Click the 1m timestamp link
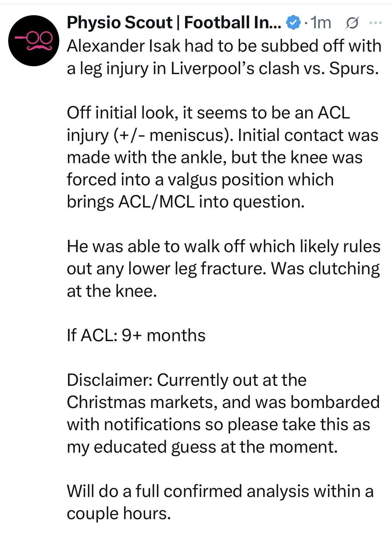The width and height of the screenshot is (392, 545). coord(321,23)
